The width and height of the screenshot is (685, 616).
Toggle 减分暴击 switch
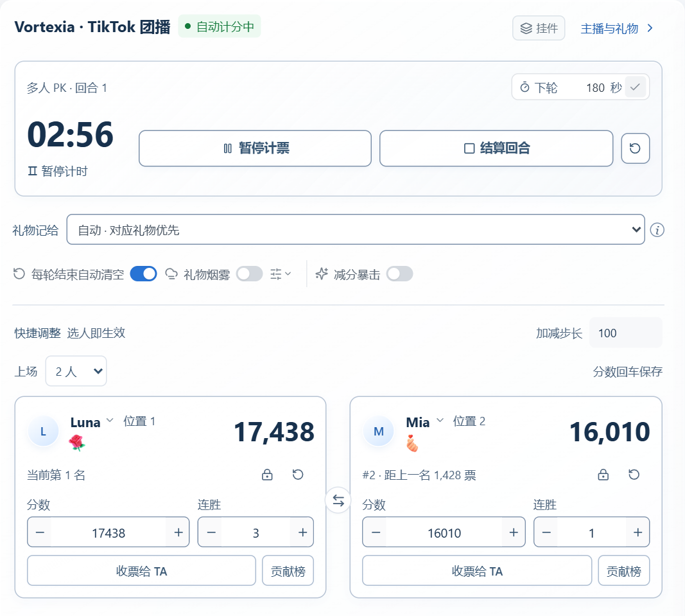coord(400,274)
